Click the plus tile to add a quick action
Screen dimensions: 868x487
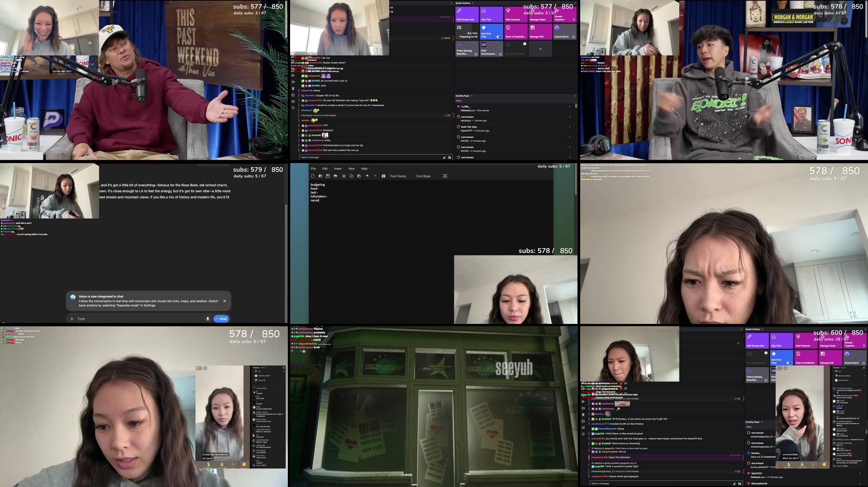(x=540, y=48)
